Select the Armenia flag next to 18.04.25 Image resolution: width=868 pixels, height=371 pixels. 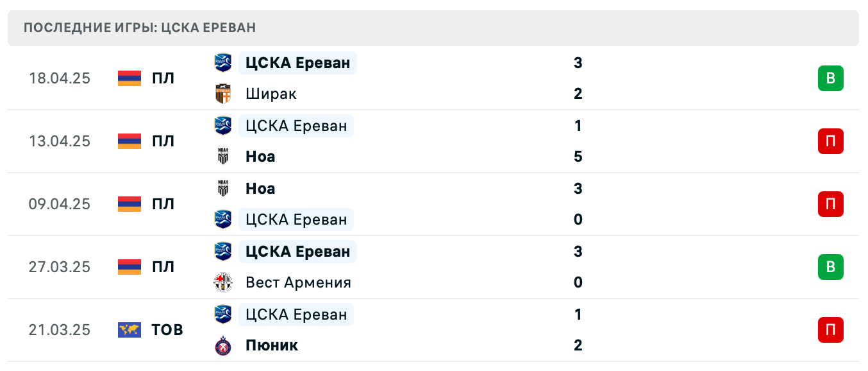pyautogui.click(x=129, y=78)
